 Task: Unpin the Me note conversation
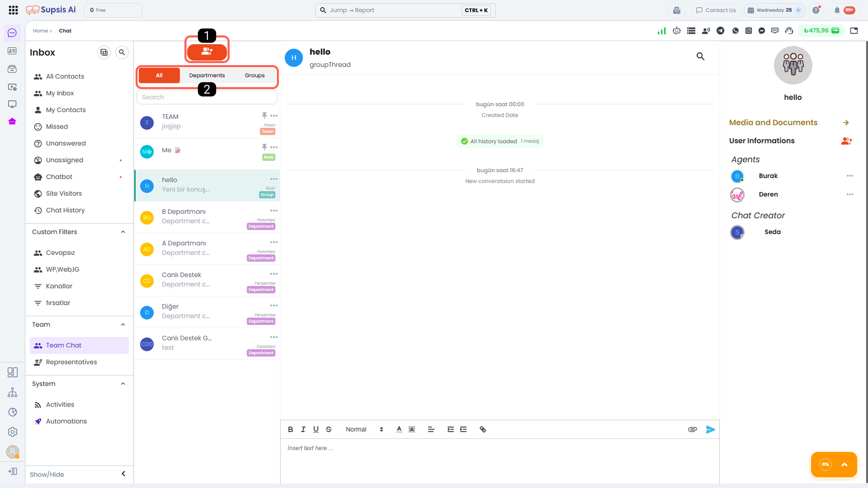(x=264, y=147)
